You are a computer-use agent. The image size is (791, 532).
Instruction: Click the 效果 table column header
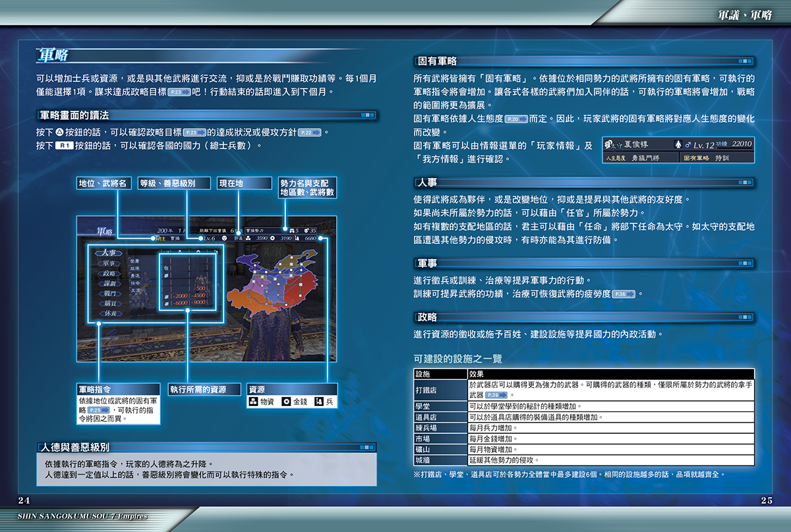click(x=611, y=374)
